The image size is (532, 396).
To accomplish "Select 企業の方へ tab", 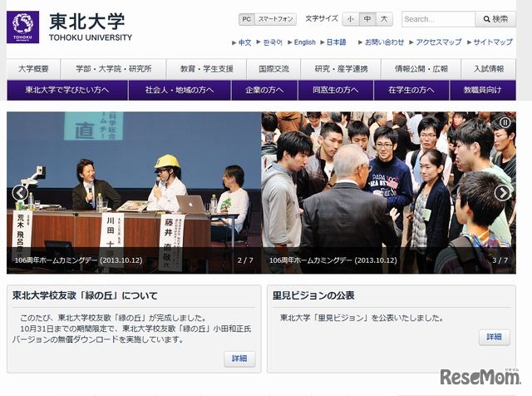I will (x=264, y=90).
